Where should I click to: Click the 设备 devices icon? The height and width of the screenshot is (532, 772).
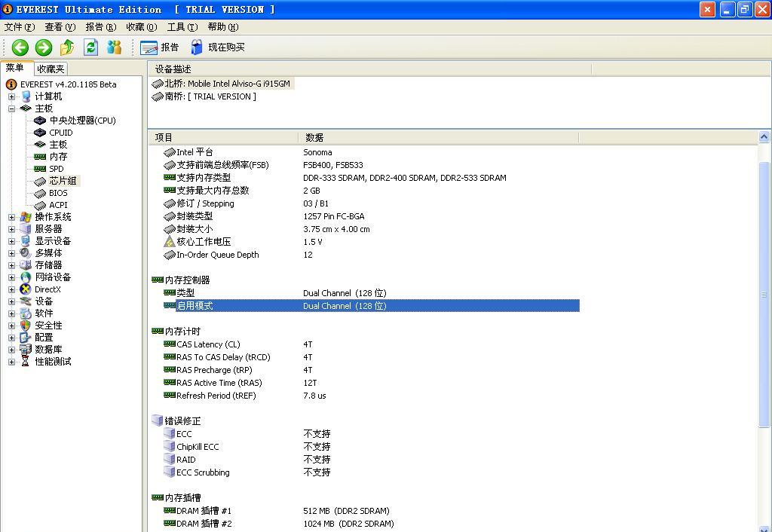pyautogui.click(x=26, y=301)
